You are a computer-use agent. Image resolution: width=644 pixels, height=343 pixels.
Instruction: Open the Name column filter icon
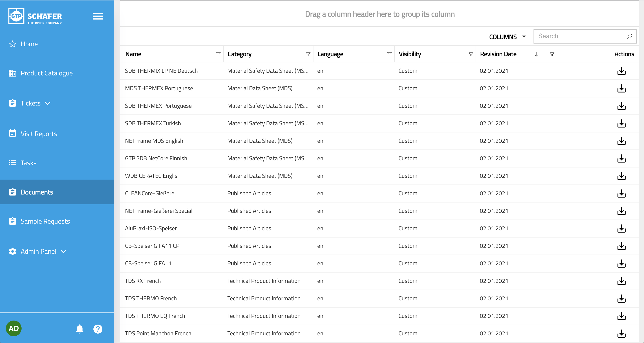click(218, 54)
